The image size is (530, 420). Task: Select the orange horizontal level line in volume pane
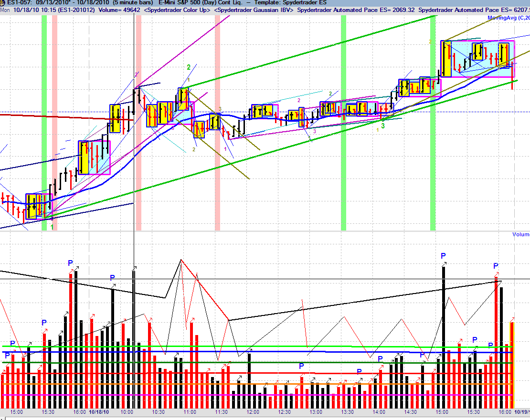[257, 384]
